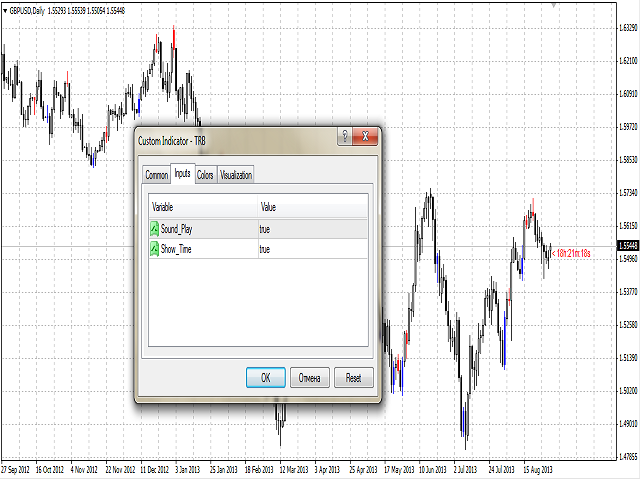Click the Show_Time variable icon
Viewport: 640px width, 480px height.
[154, 249]
